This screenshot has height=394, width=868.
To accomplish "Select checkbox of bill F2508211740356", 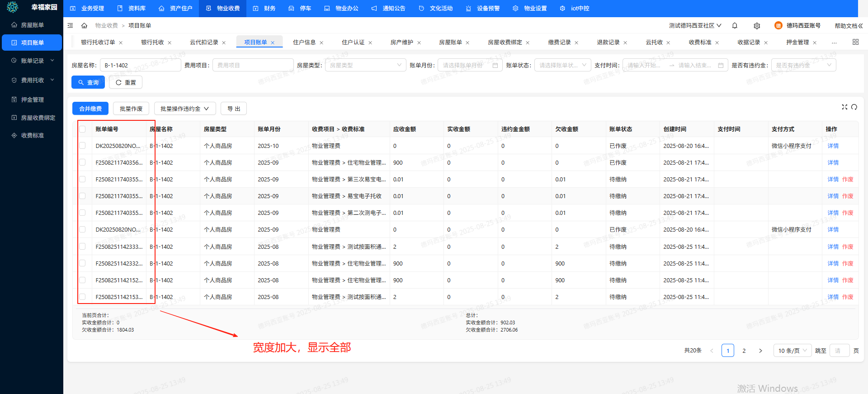I will point(82,162).
